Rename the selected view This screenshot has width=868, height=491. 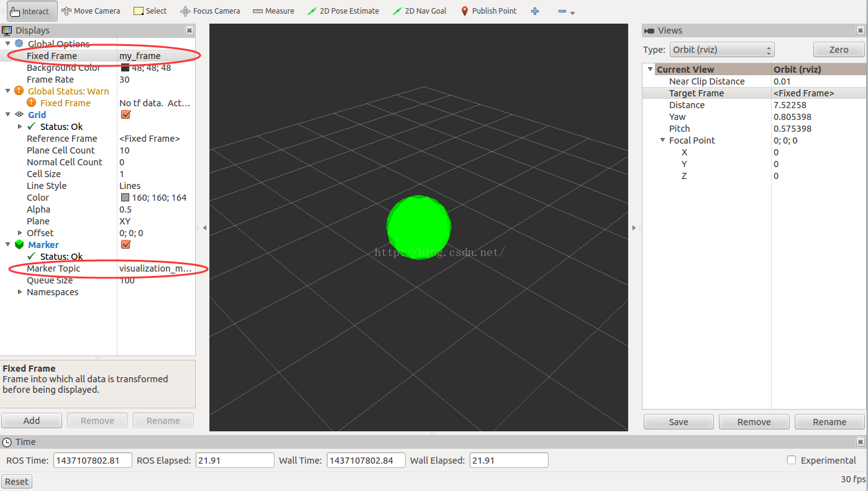[x=829, y=422]
